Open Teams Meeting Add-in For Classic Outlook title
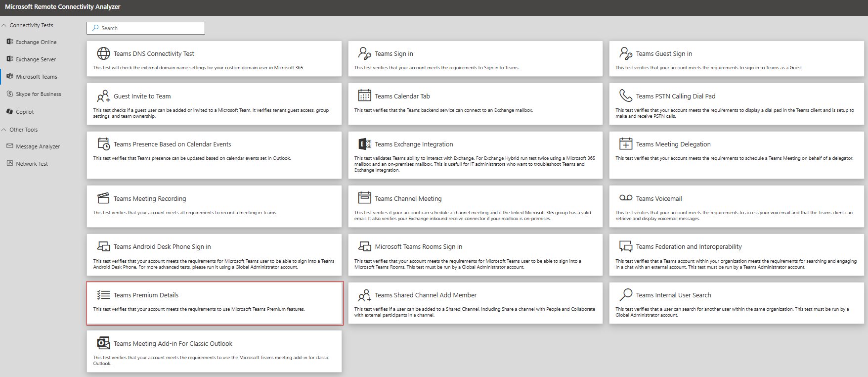 173,343
